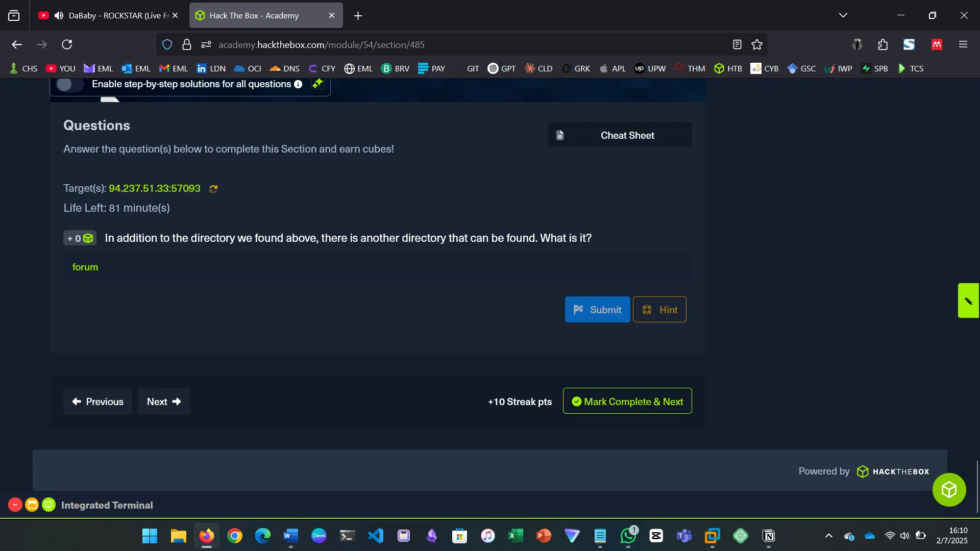This screenshot has height=551, width=980.
Task: Open the YOU YouTube bookmark
Action: (60, 68)
